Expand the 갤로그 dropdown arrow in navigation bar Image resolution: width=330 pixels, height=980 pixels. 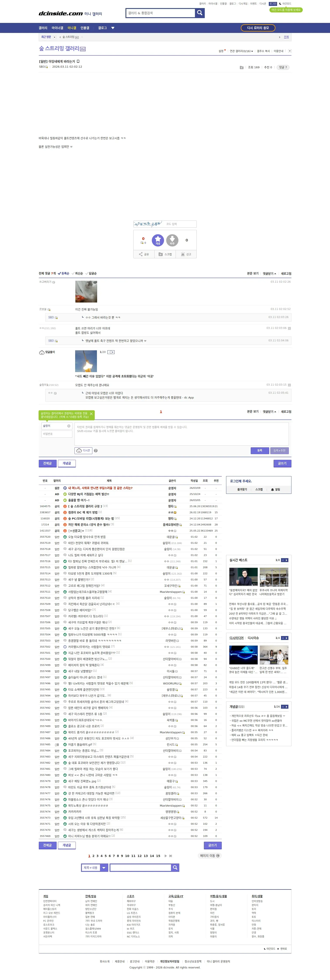(x=113, y=28)
